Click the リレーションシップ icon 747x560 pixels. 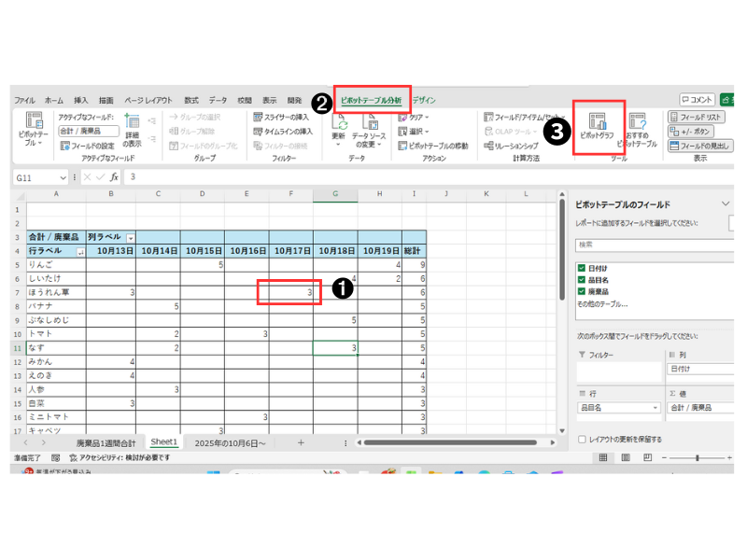click(x=510, y=146)
